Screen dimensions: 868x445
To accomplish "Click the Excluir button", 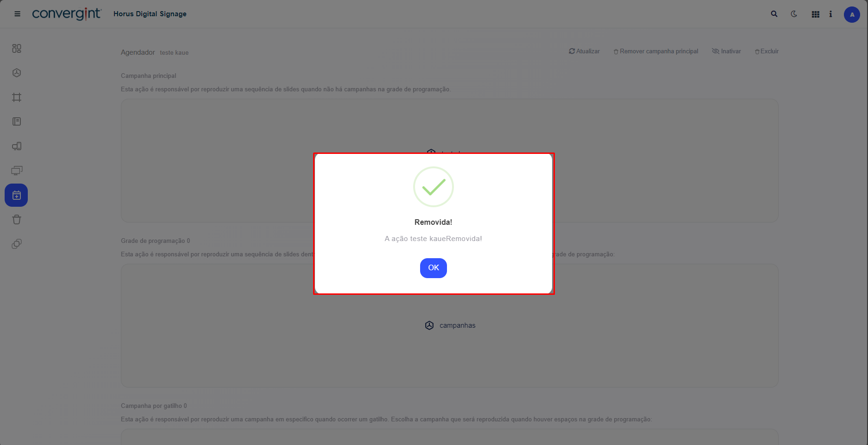I will 767,51.
